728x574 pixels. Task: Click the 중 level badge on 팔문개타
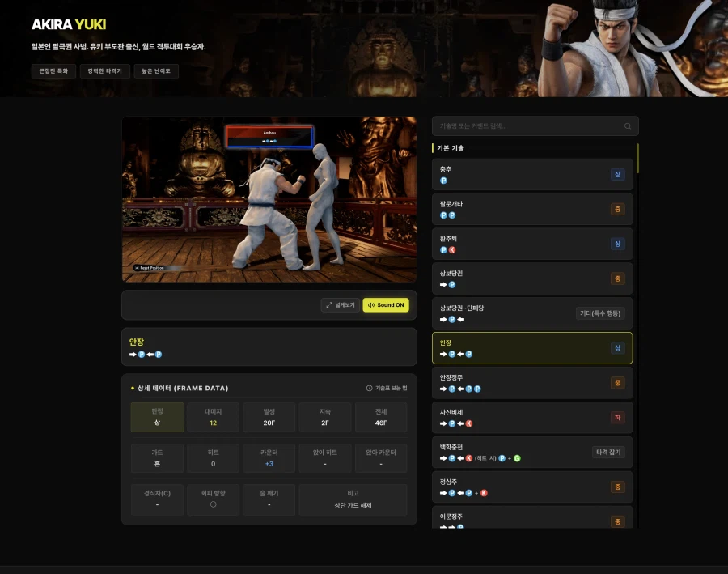point(617,210)
